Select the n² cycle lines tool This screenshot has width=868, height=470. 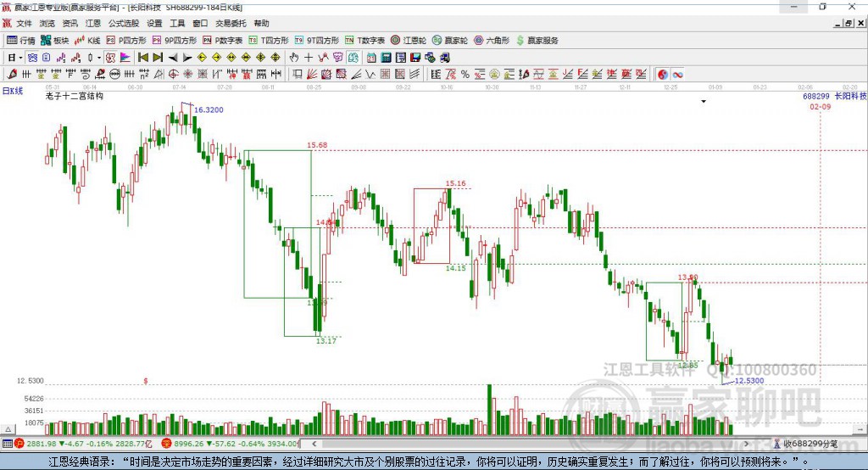click(144, 75)
